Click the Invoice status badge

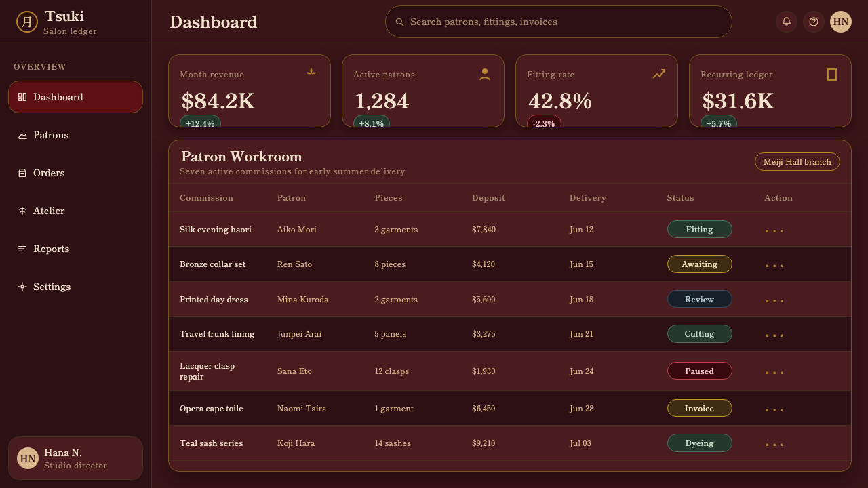tap(699, 408)
